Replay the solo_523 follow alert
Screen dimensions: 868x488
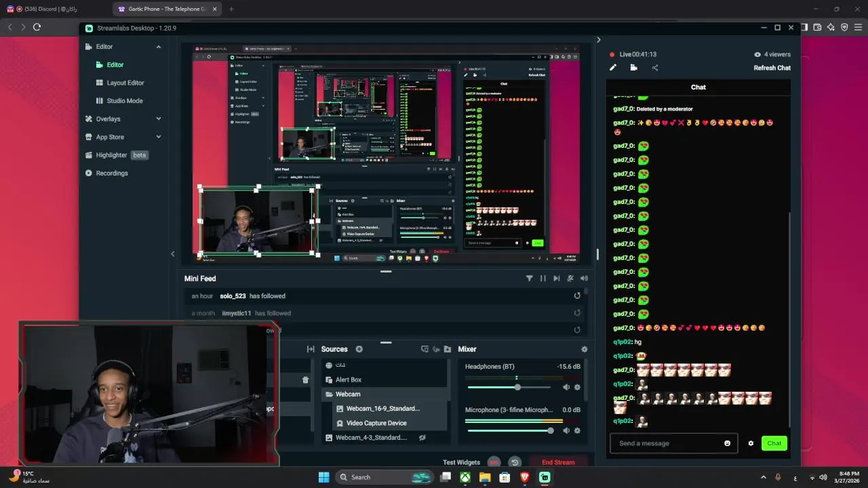[577, 296]
